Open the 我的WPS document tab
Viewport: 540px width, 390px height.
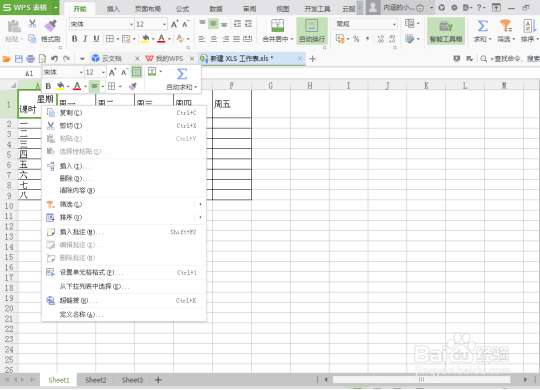(x=169, y=59)
